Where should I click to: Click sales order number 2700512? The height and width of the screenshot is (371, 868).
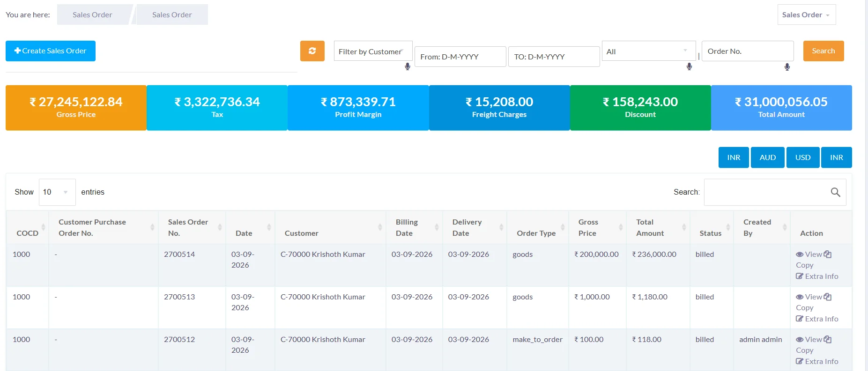(179, 340)
